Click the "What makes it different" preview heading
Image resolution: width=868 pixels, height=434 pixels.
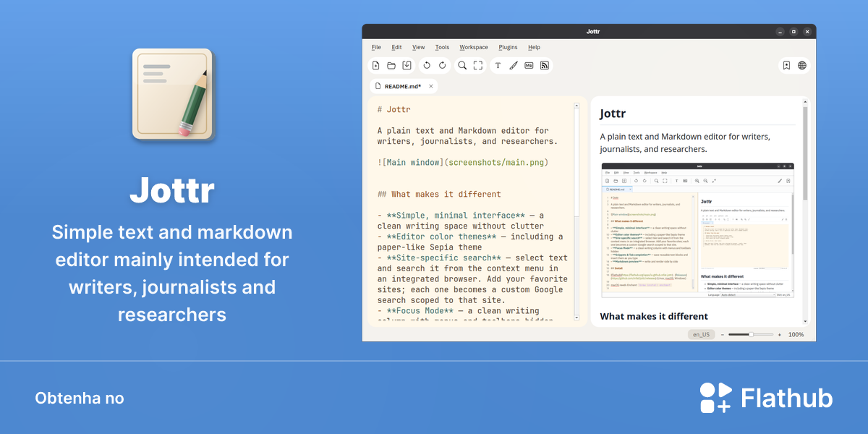pyautogui.click(x=654, y=316)
